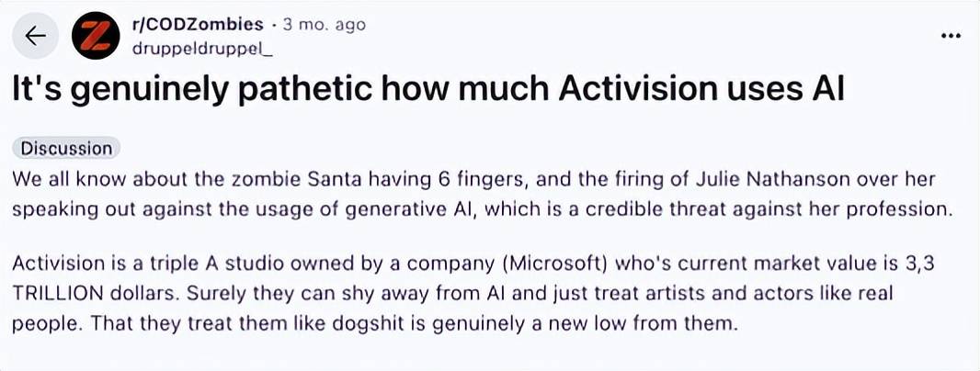Click the back arrow button
The height and width of the screenshot is (371, 980).
click(x=35, y=36)
